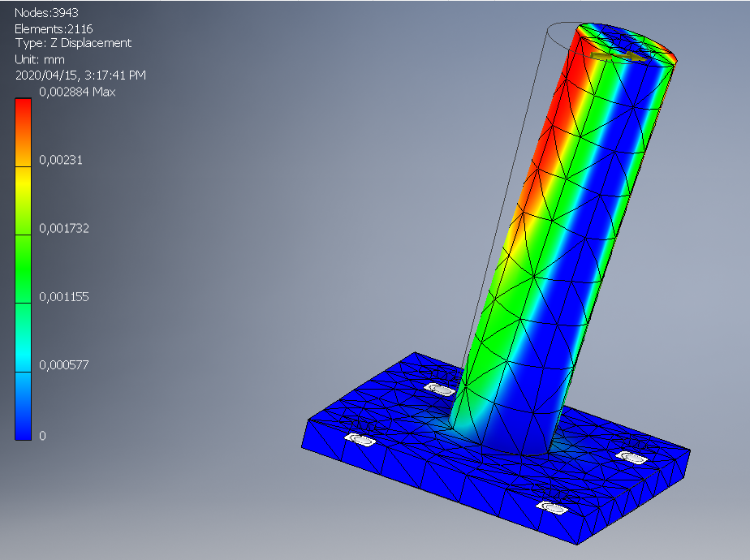The image size is (750, 560).
Task: Select the bolt hole nearest the cylinder's left side
Action: coord(440,390)
